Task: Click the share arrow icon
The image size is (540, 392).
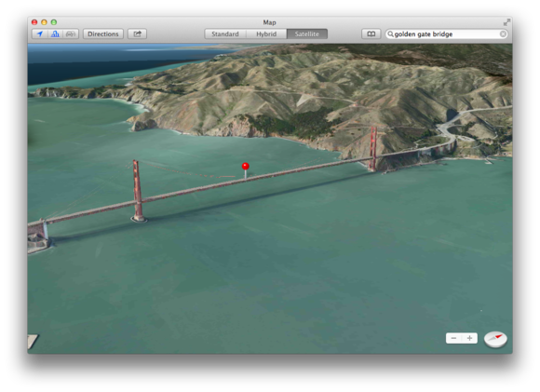Action: pos(138,34)
